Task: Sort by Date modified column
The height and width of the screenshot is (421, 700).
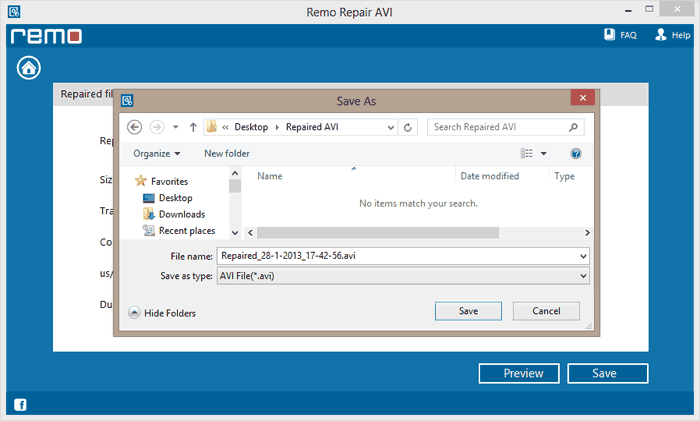Action: point(490,176)
